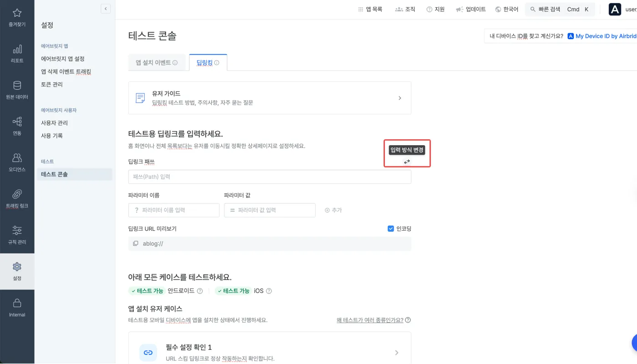Click the 빠른 검색 quick search box
Screen dimensions: 637x364
click(x=560, y=9)
